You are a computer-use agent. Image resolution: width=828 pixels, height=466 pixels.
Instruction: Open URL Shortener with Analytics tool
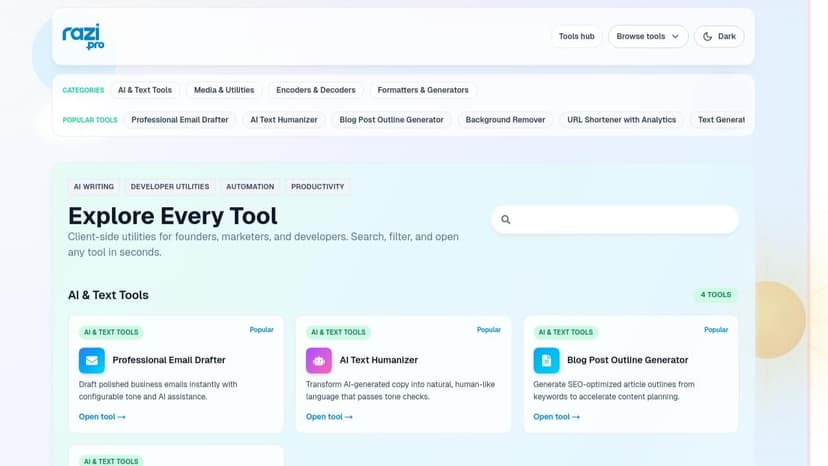[622, 120]
